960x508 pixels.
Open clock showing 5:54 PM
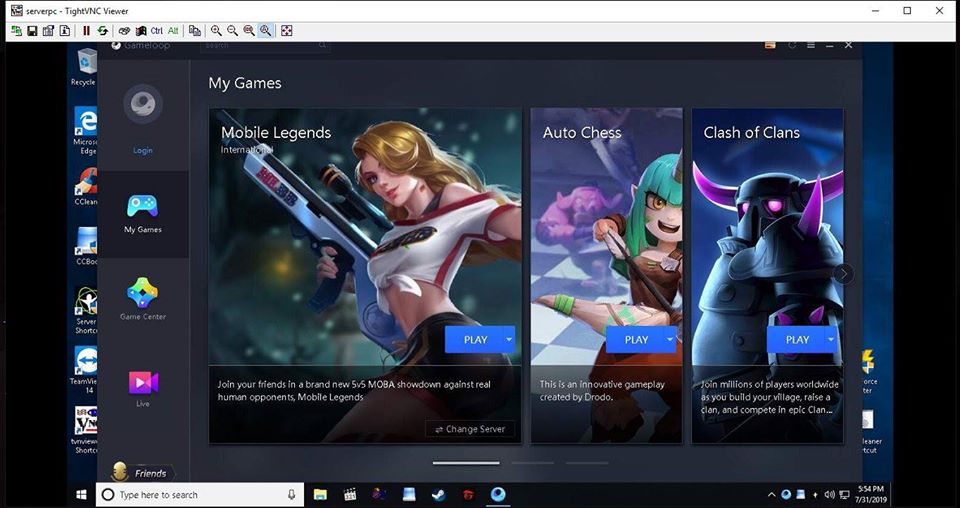point(872,495)
